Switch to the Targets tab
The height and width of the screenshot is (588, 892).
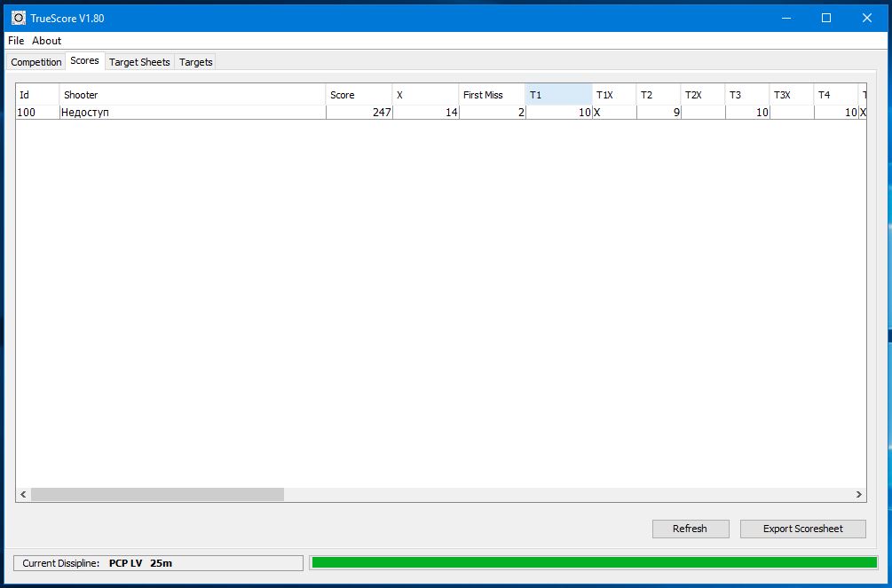195,62
